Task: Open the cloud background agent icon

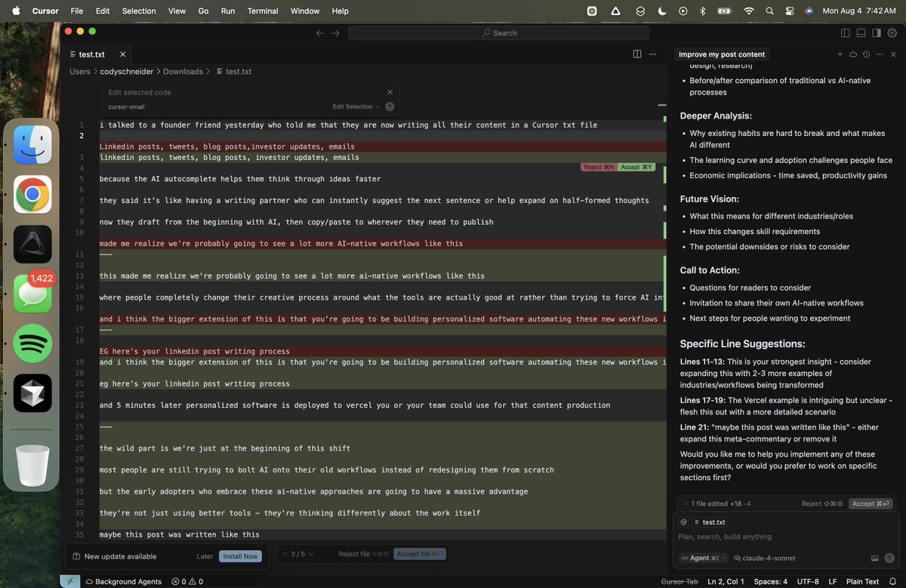Action: (853, 54)
